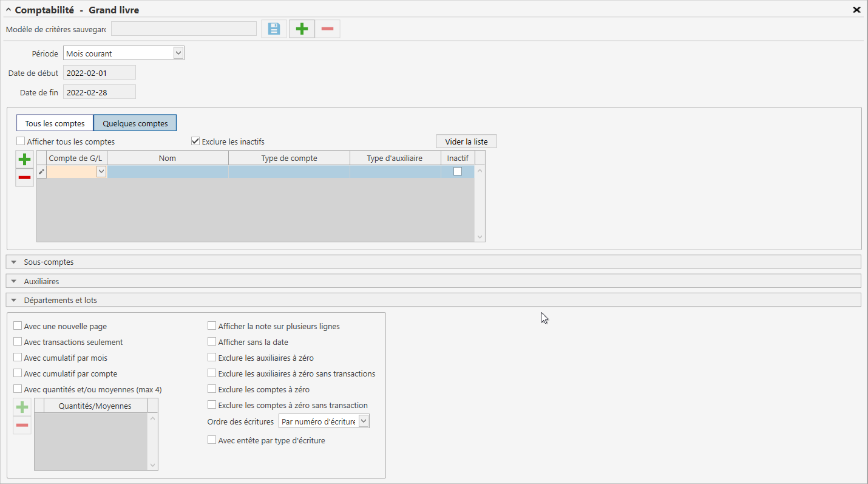Save the criteria model with diskette icon
Image resolution: width=868 pixels, height=484 pixels.
point(274,29)
